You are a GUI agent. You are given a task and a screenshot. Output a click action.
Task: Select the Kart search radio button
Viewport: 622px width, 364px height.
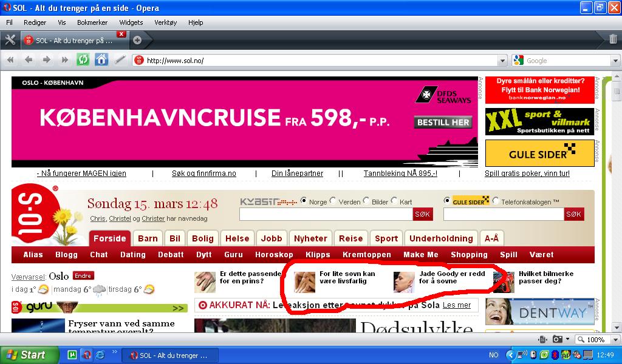pyautogui.click(x=394, y=201)
